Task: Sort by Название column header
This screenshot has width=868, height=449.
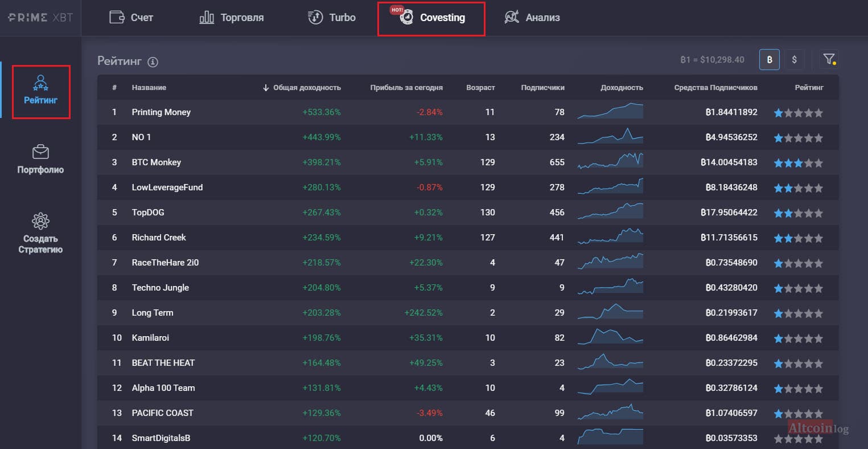Action: [x=149, y=87]
